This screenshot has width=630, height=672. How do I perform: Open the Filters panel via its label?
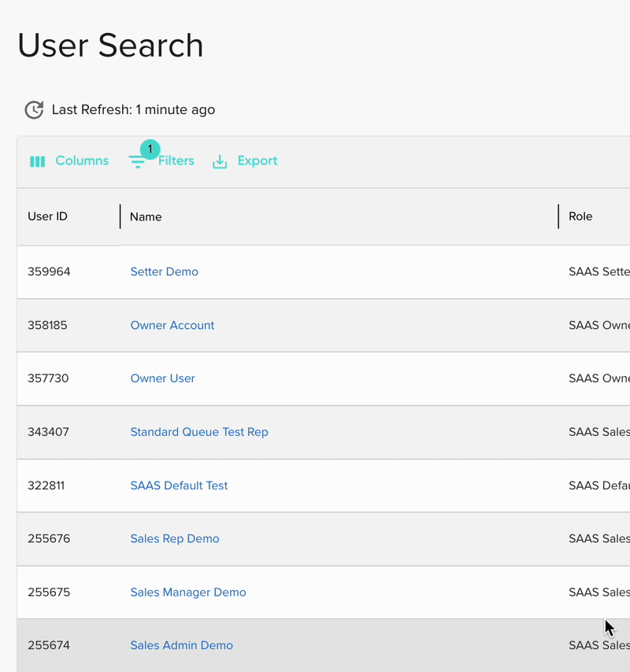(x=176, y=161)
